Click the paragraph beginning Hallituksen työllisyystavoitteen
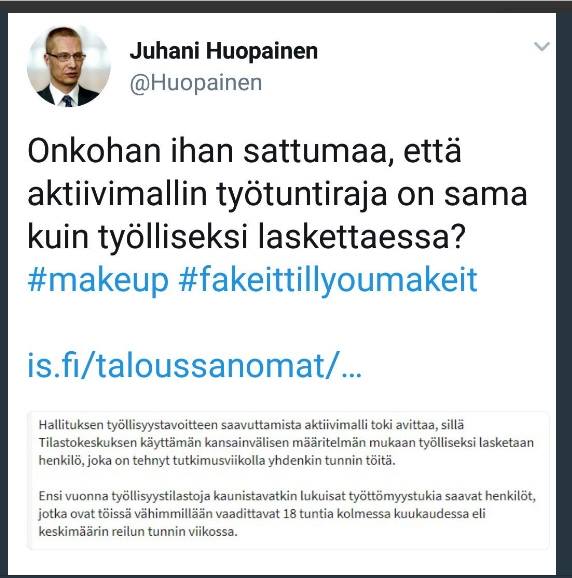Screen dimensions: 572x578 coord(286,442)
